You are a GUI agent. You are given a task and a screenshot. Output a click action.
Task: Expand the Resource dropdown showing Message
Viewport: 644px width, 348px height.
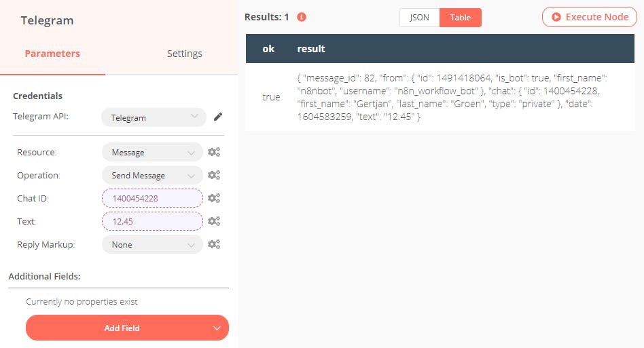tap(152, 152)
